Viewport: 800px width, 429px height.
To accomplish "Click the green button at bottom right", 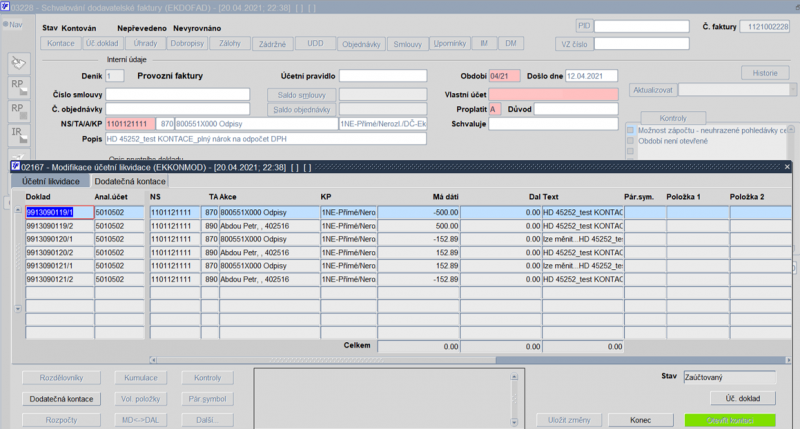I will 729,420.
